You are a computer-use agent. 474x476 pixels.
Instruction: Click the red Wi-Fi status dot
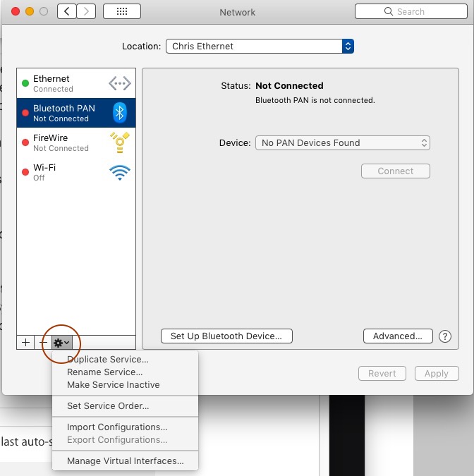click(x=25, y=172)
